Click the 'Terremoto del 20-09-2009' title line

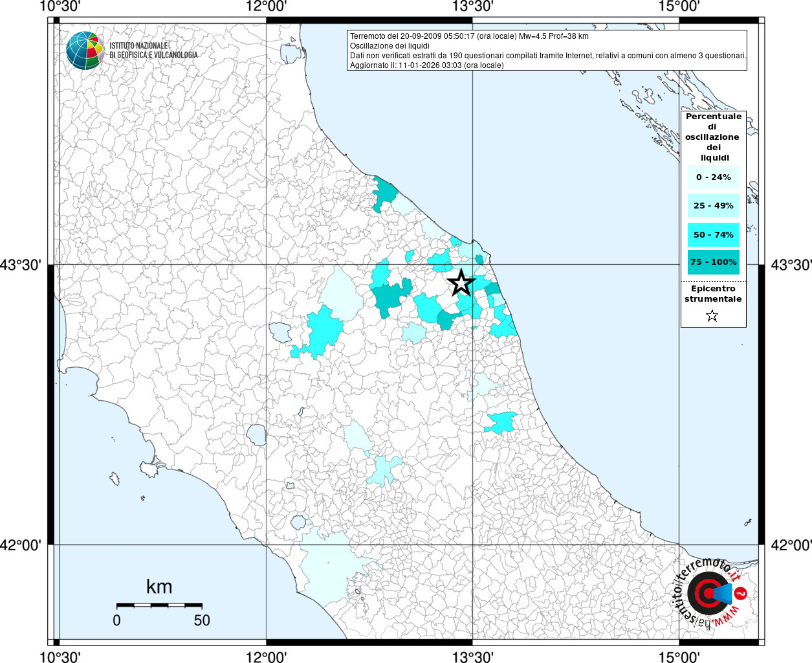coord(469,36)
